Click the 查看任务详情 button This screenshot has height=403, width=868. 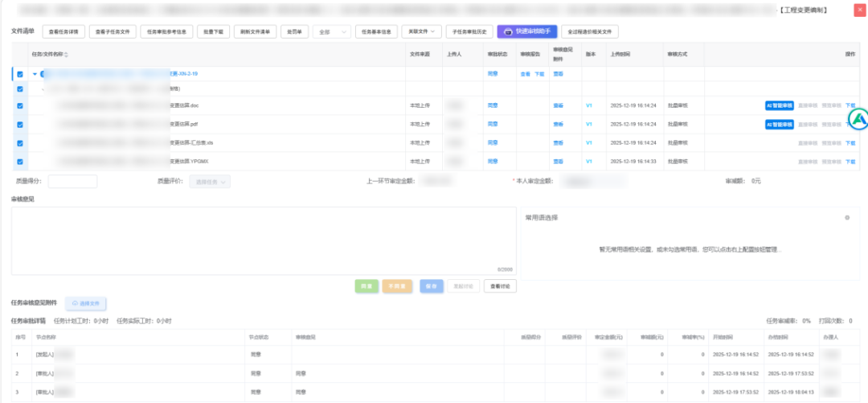pyautogui.click(x=62, y=32)
